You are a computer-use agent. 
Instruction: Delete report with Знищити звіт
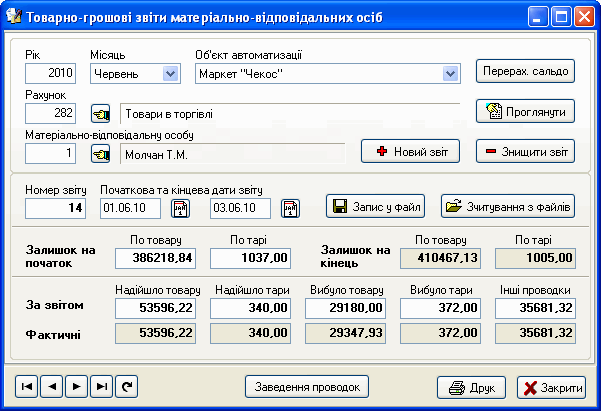click(x=525, y=151)
